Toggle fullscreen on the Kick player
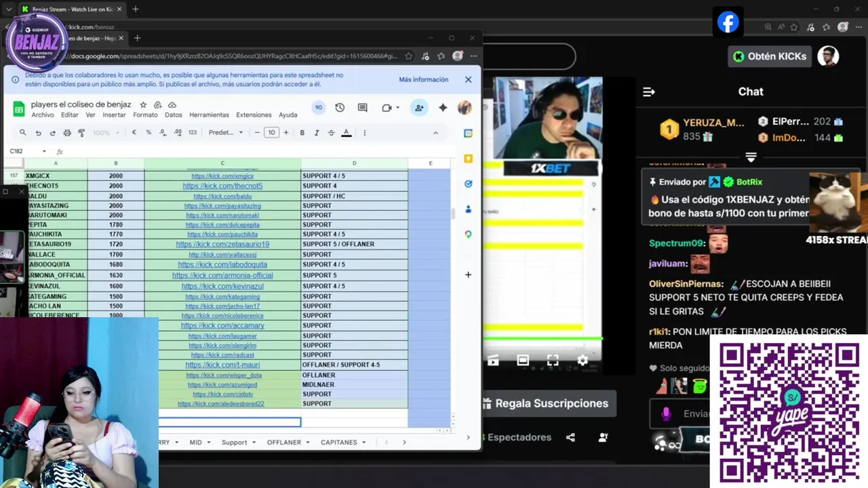Screen dimensions: 868x488 [x=553, y=361]
